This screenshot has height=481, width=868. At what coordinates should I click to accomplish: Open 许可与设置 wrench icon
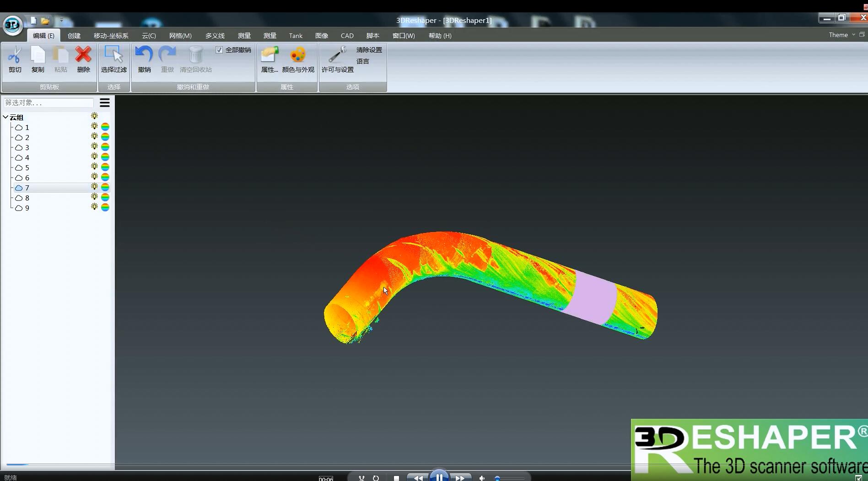(338, 59)
